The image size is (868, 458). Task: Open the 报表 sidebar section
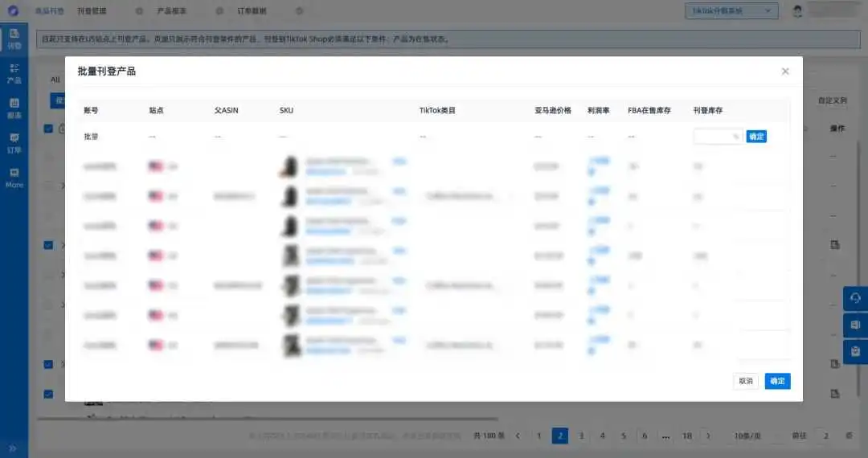[x=14, y=108]
